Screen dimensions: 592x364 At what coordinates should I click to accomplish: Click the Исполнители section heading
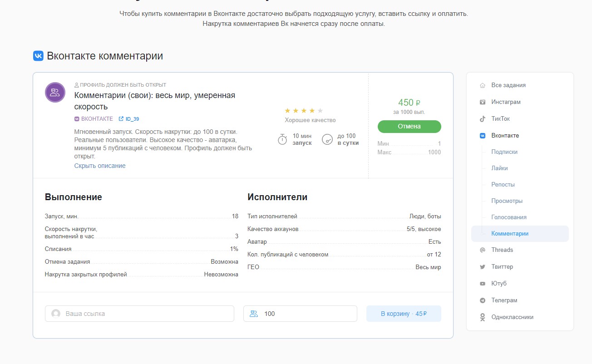point(277,197)
